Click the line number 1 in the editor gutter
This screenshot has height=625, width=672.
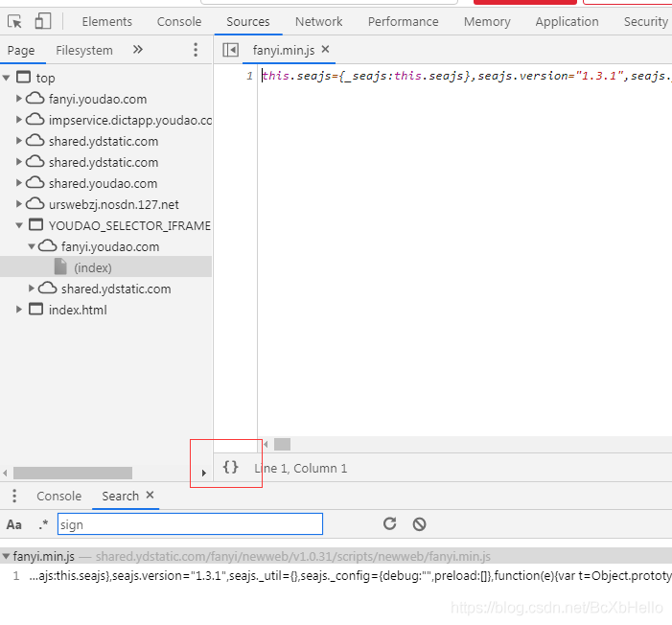click(x=249, y=77)
